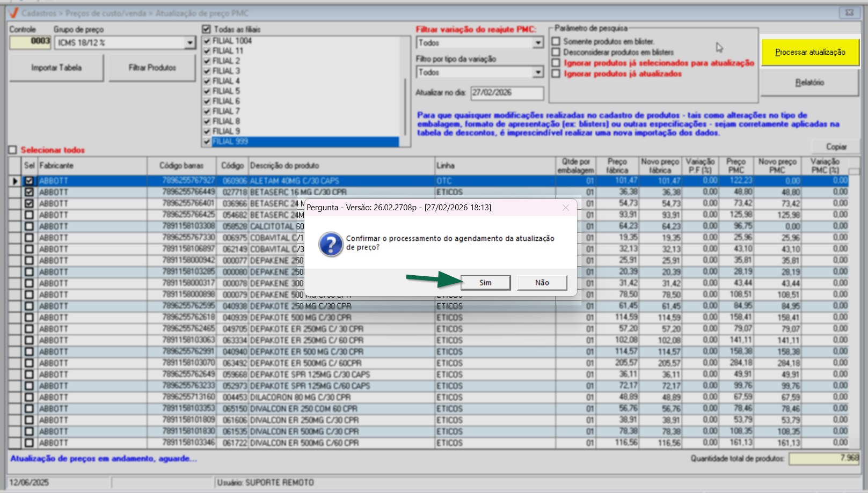Click the Filtrar Produtos button

(x=152, y=68)
